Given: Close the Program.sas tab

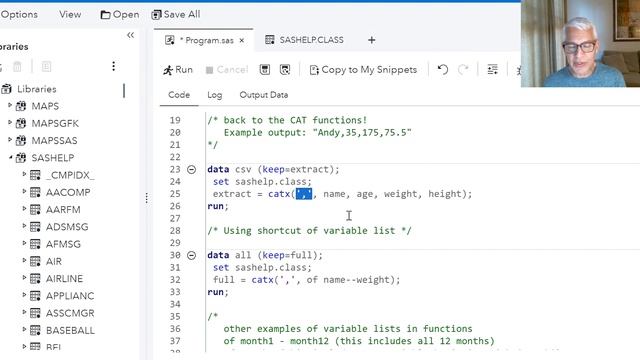Looking at the screenshot, I should pyautogui.click(x=242, y=40).
